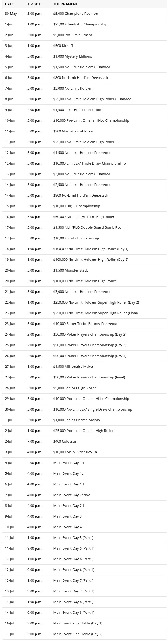Click the $500 Kickoff tournament row

(x=84, y=46)
